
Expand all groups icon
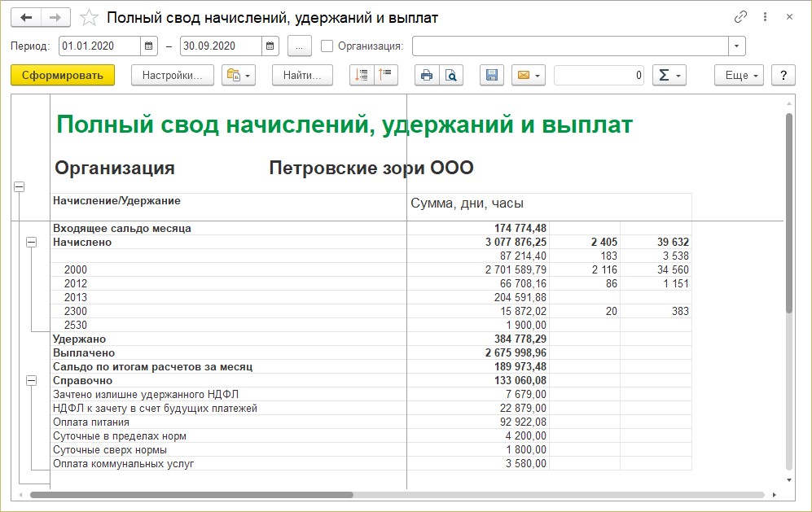click(362, 75)
